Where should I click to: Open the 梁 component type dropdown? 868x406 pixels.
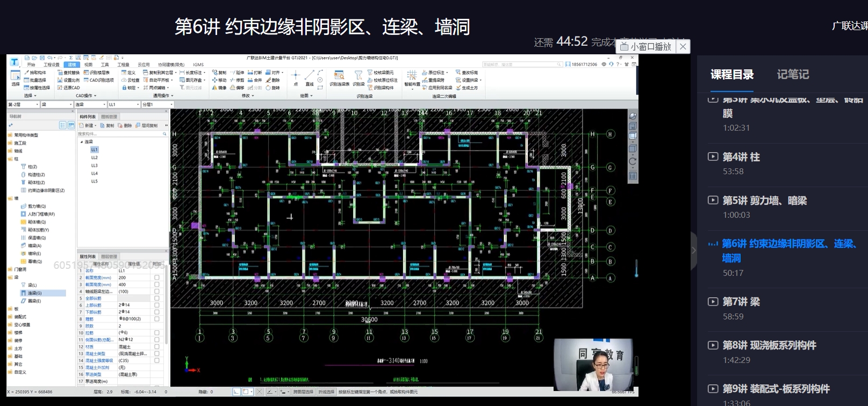(57, 104)
